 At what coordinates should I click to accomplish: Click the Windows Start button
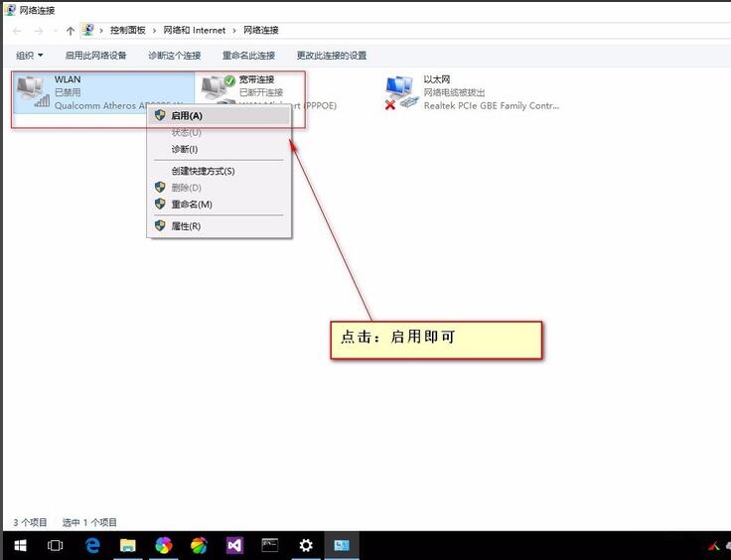tap(20, 545)
